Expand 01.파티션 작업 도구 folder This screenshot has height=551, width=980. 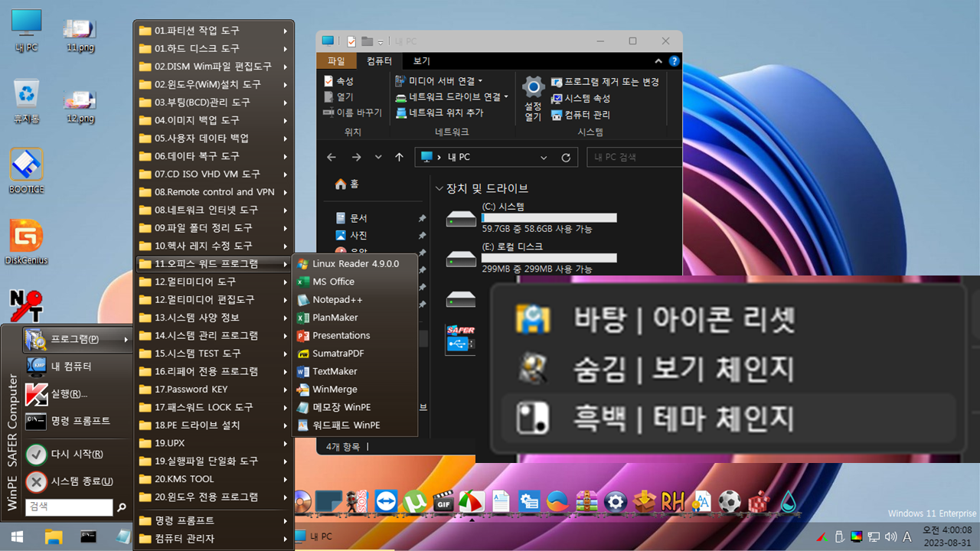point(214,31)
